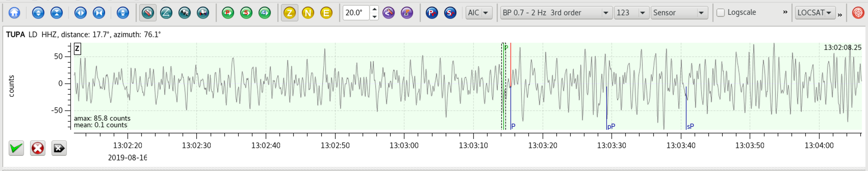
Task: Open the BP 0.7 - 2 Hz filter dropdown
Action: click(556, 13)
